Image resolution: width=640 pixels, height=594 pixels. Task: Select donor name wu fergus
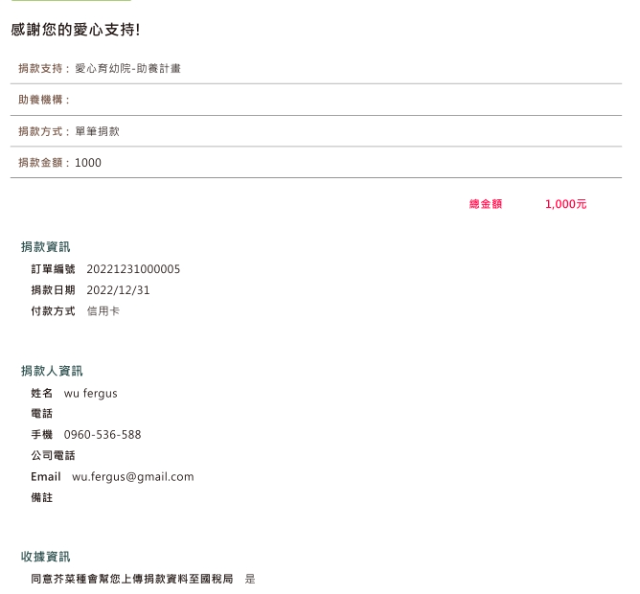pyautogui.click(x=90, y=393)
